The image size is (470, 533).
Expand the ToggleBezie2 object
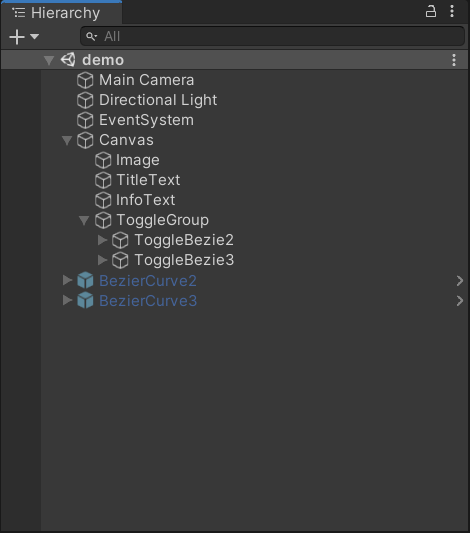[102, 240]
